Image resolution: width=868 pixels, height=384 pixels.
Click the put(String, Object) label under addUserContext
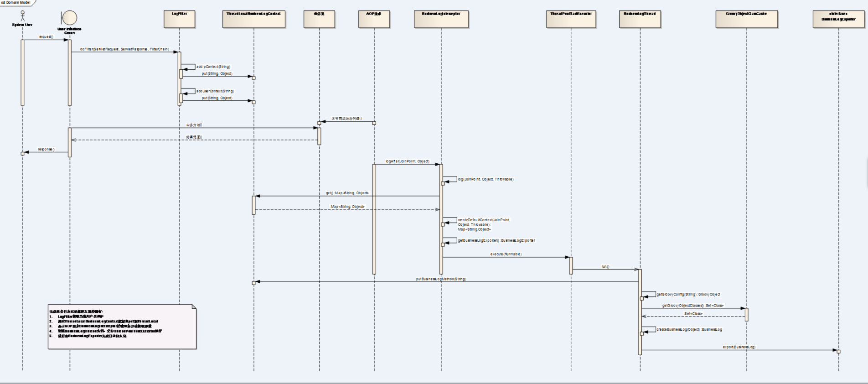click(217, 98)
